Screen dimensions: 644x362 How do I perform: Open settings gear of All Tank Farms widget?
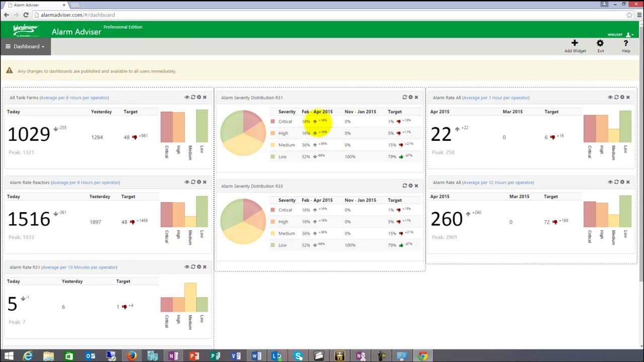pos(199,98)
